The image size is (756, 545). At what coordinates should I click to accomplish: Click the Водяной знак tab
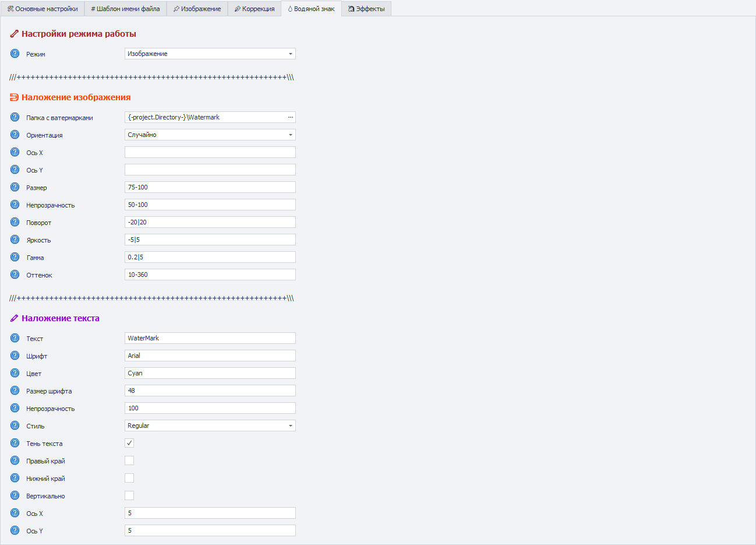(311, 9)
